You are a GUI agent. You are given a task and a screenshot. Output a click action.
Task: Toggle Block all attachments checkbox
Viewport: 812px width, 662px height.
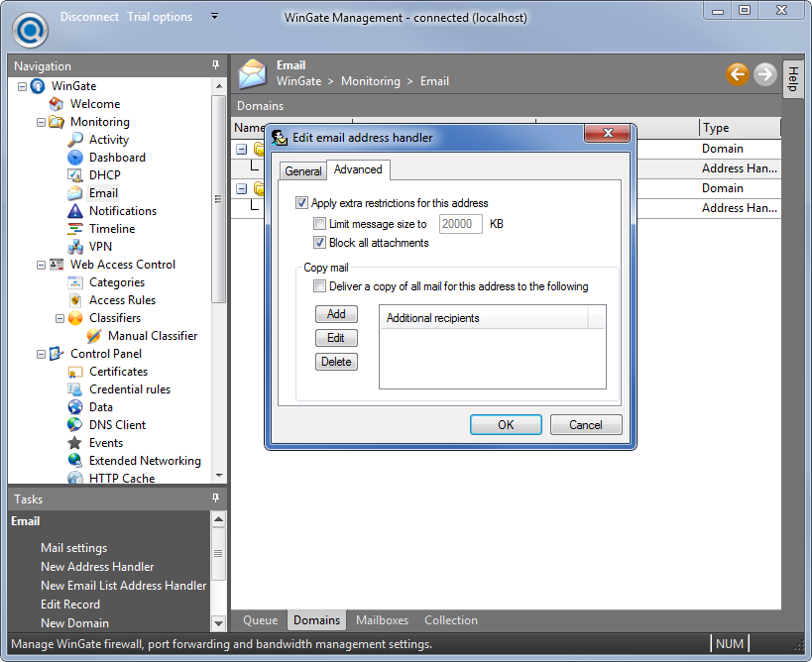coord(319,243)
